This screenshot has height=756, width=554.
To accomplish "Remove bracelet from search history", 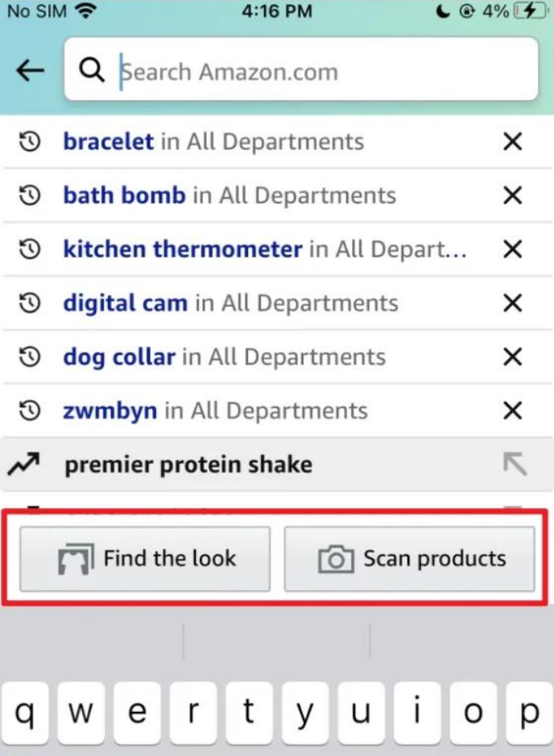I will click(x=512, y=143).
